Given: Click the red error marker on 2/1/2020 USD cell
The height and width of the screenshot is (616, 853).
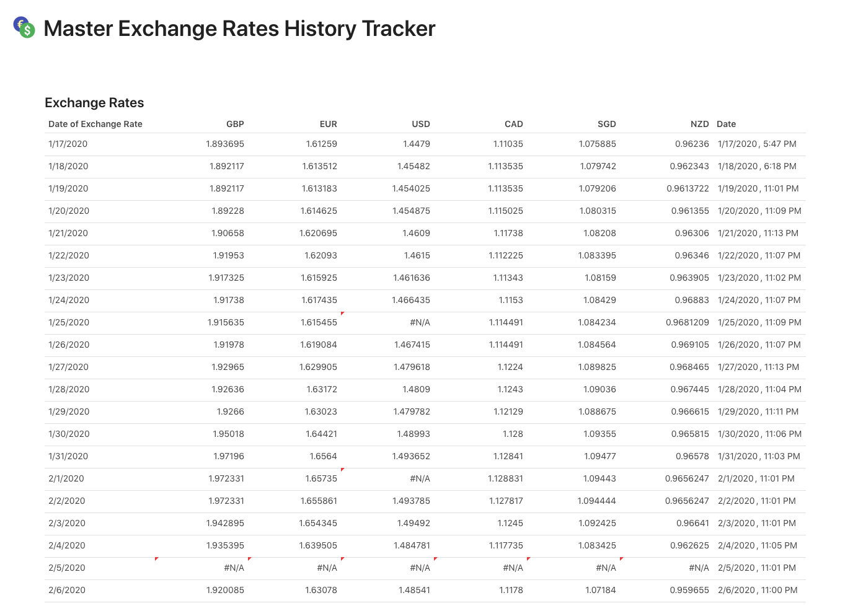Looking at the screenshot, I should point(343,470).
